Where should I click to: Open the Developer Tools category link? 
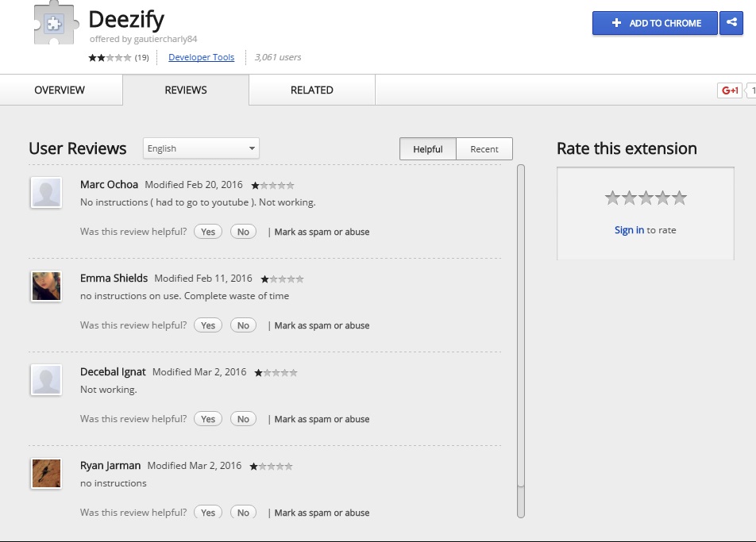201,57
